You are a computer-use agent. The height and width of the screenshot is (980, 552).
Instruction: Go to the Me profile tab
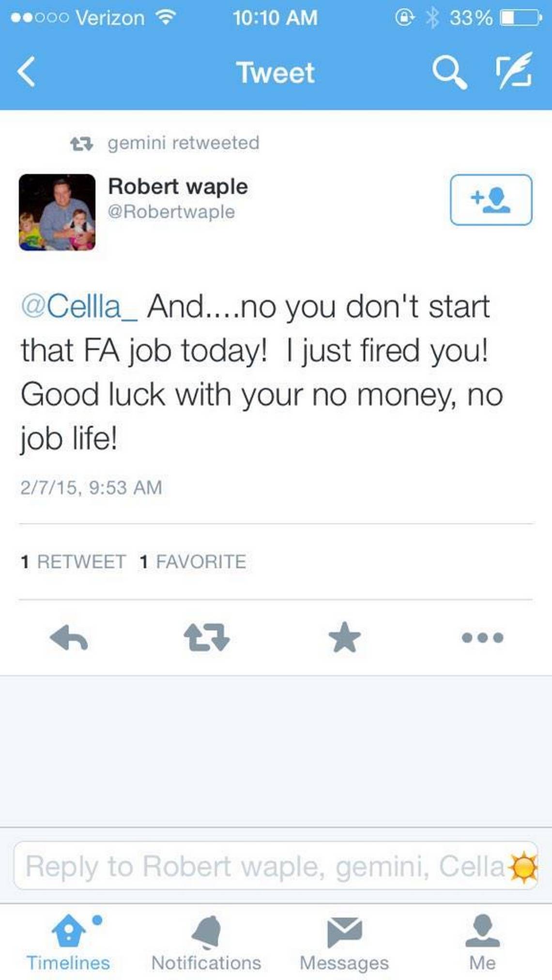click(482, 942)
